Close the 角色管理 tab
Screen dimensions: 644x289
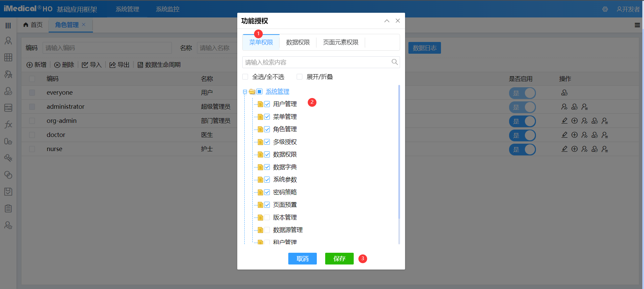[x=84, y=25]
